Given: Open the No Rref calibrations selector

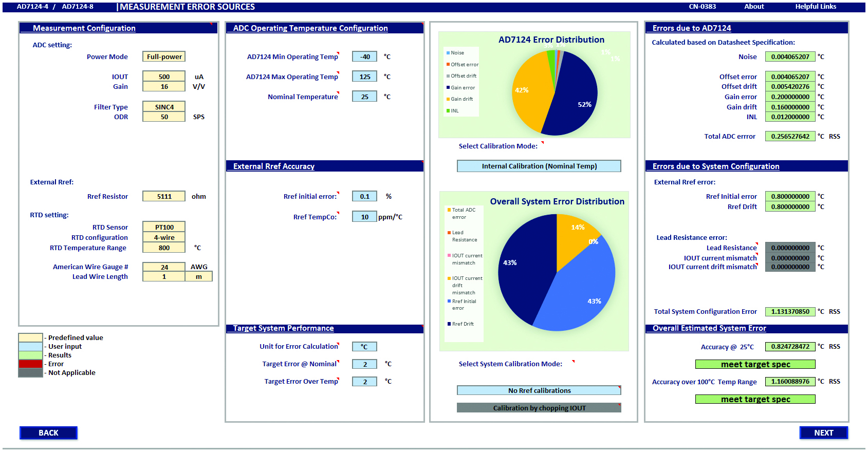Looking at the screenshot, I should click(x=539, y=390).
